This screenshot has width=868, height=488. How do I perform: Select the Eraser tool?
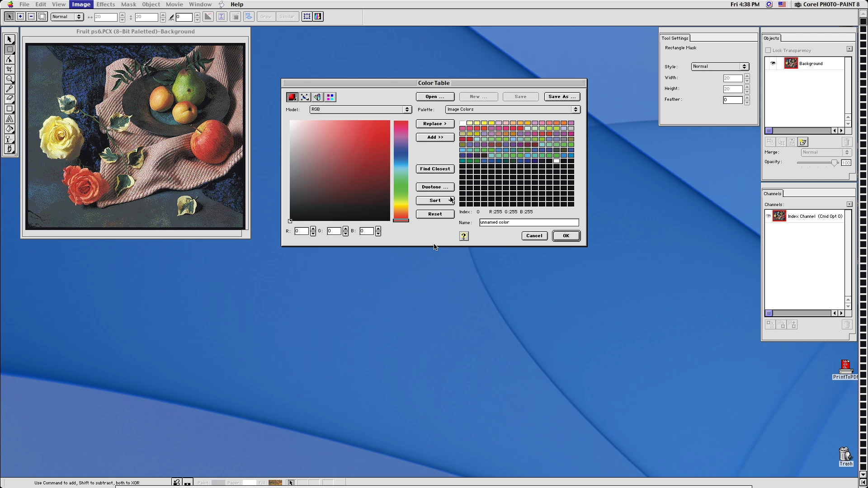[x=9, y=99]
